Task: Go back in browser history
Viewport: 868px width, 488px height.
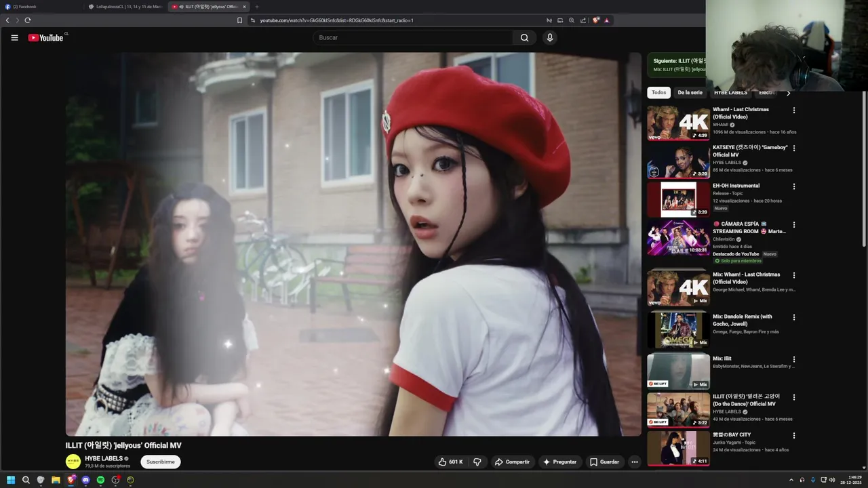Action: pos(7,20)
